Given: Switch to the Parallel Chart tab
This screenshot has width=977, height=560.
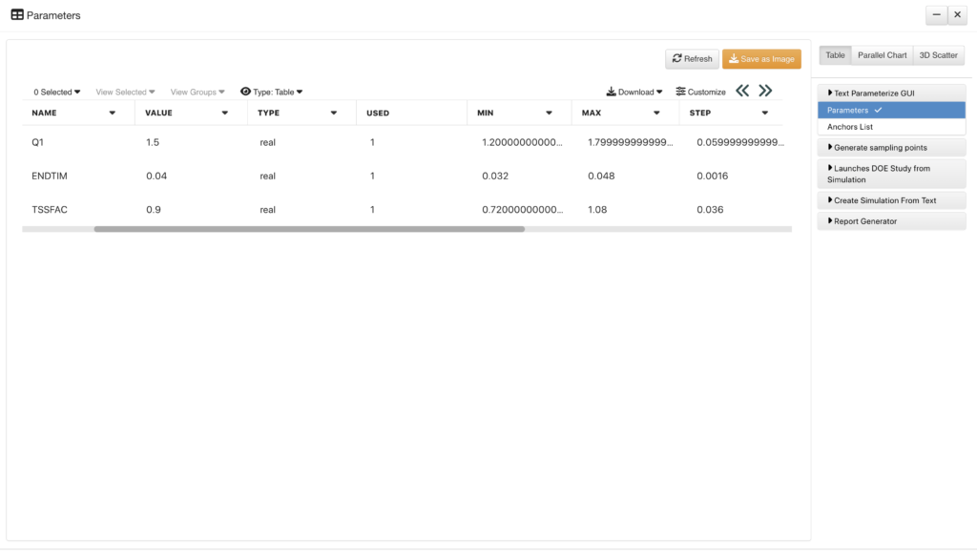Looking at the screenshot, I should coord(882,54).
